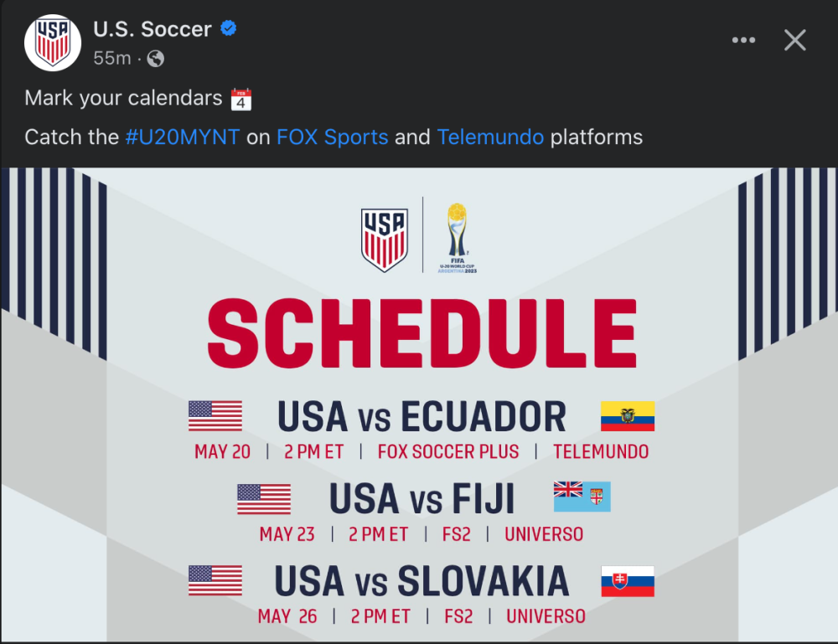The width and height of the screenshot is (838, 644).
Task: Open the schedule image at SCHEDULE heading
Action: tap(422, 334)
